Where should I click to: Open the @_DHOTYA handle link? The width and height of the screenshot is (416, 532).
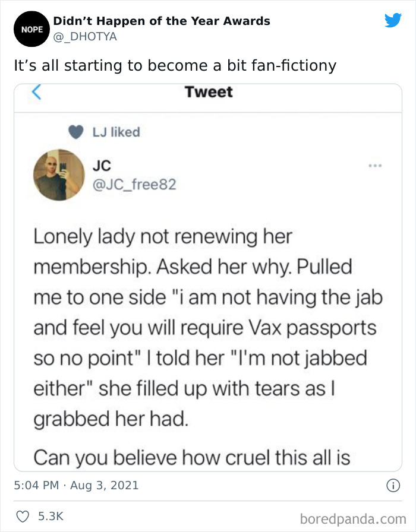tap(85, 36)
